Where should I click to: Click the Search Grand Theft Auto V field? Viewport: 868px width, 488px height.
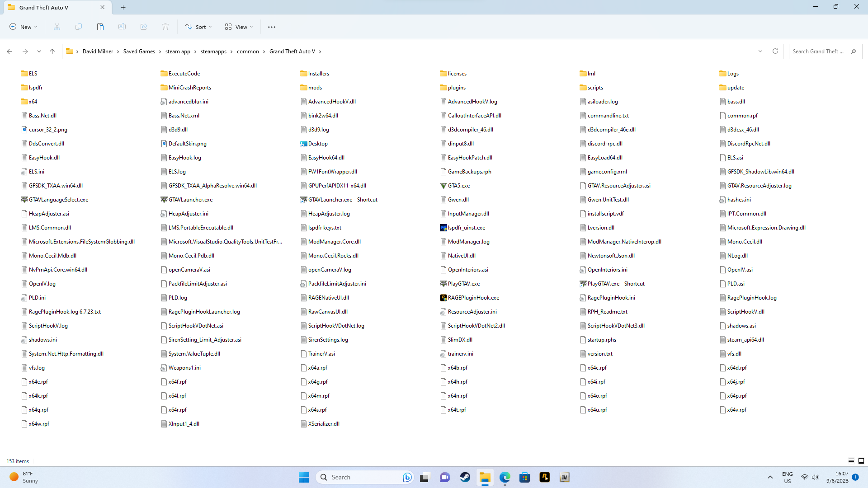[818, 52]
